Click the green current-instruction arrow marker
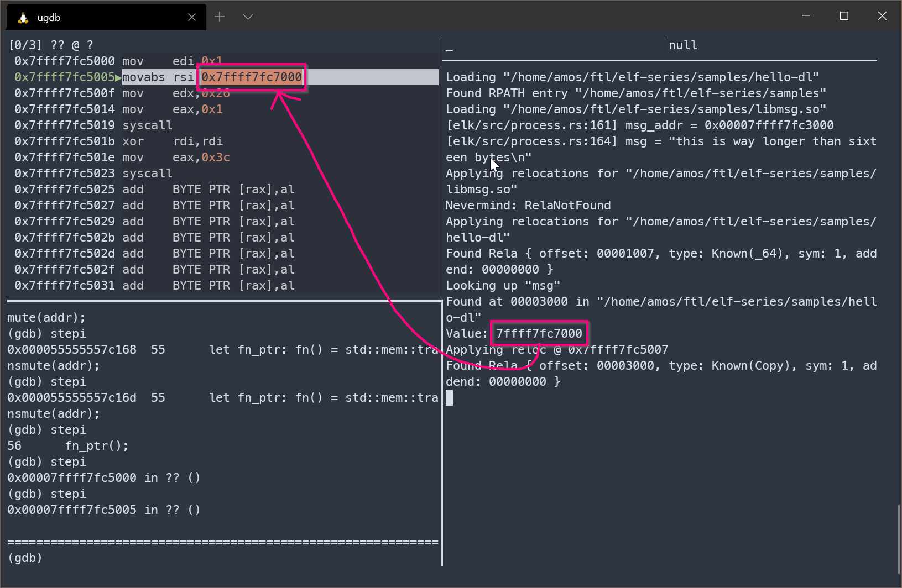The image size is (902, 588). (118, 77)
